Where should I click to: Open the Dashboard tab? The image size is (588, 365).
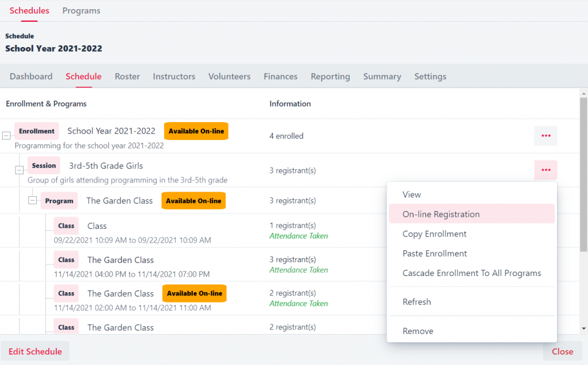31,76
